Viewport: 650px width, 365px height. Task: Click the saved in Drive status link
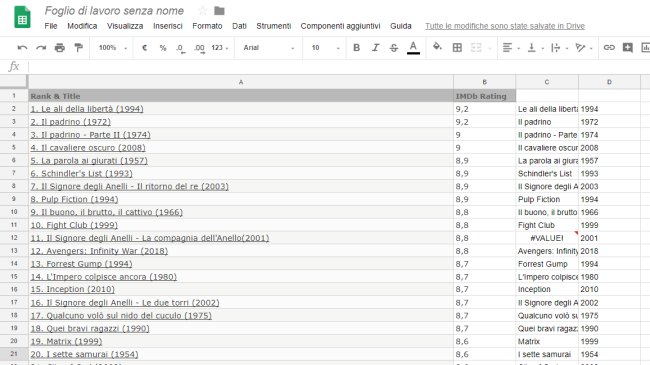505,26
